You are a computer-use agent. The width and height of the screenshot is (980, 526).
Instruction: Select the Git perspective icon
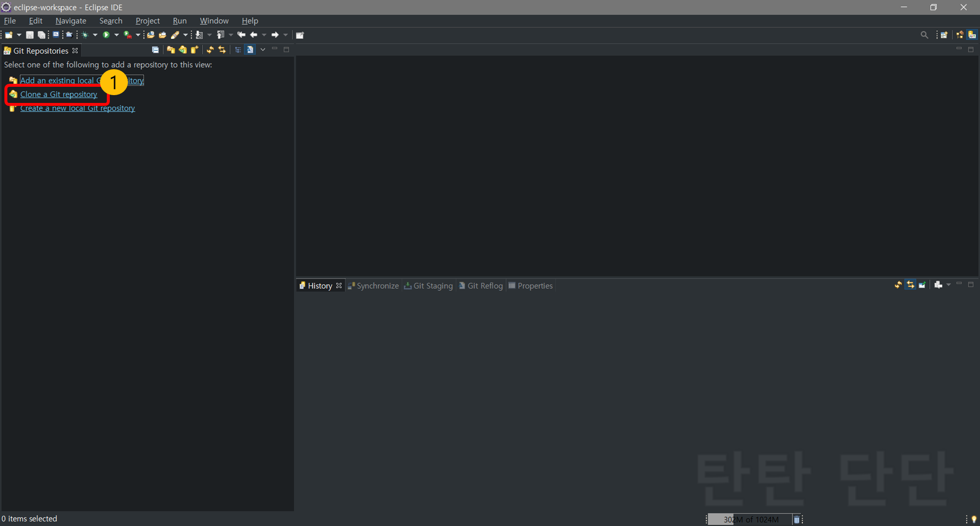tap(972, 35)
